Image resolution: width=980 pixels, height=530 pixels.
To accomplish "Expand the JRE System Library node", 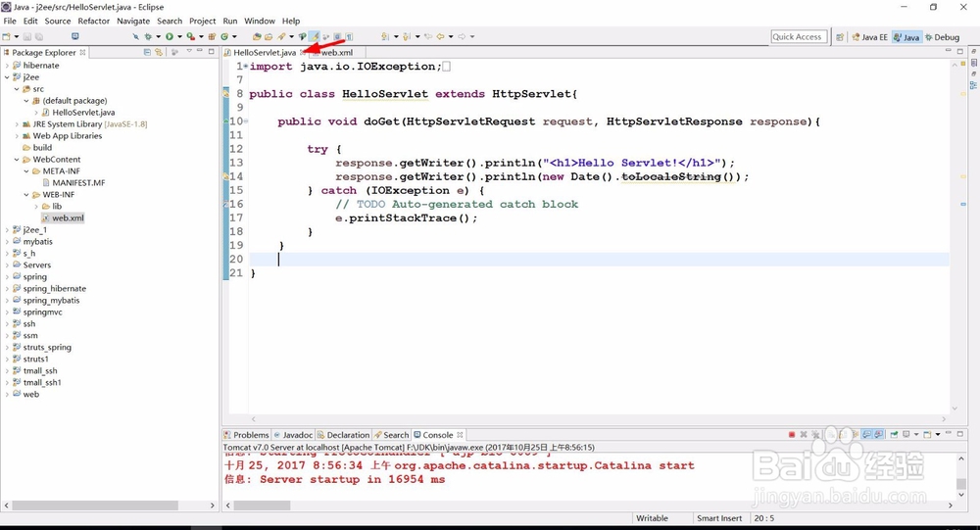I will 17,124.
